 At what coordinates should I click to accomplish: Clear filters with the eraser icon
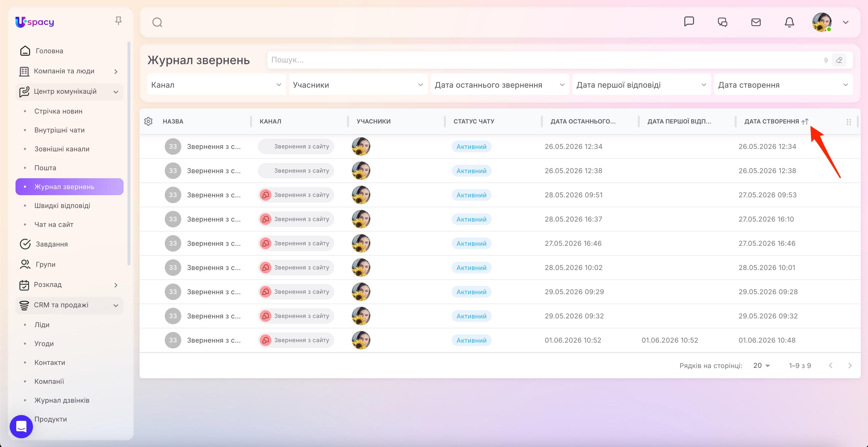click(839, 60)
